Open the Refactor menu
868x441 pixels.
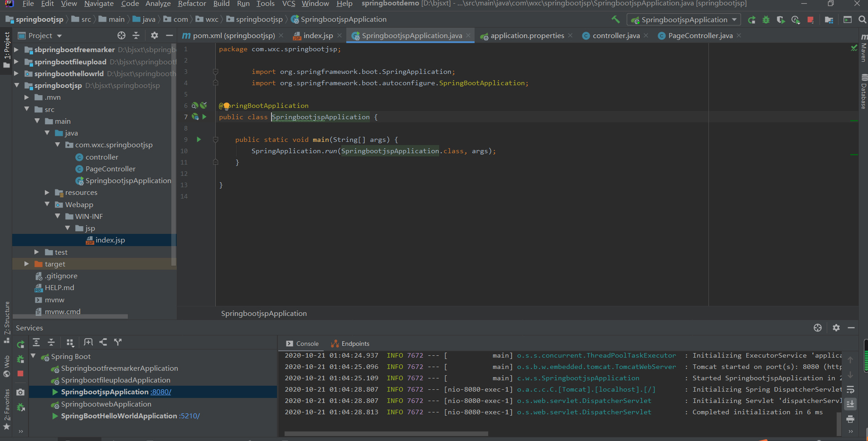click(192, 4)
